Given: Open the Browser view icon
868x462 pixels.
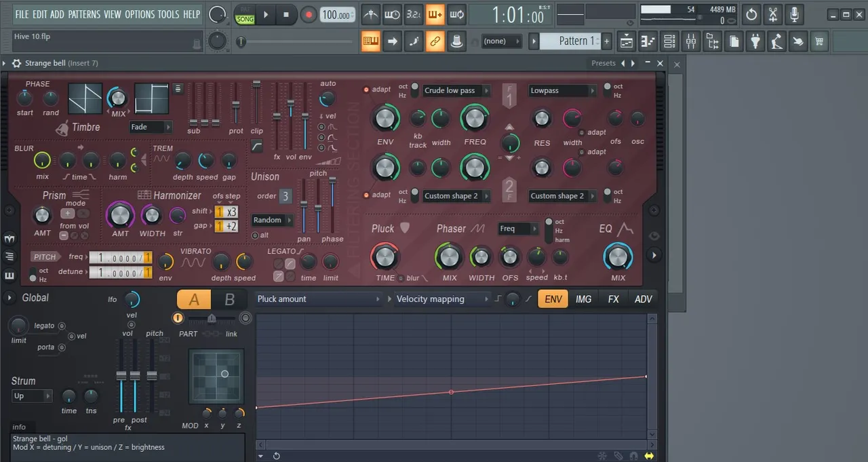Looking at the screenshot, I should 713,42.
